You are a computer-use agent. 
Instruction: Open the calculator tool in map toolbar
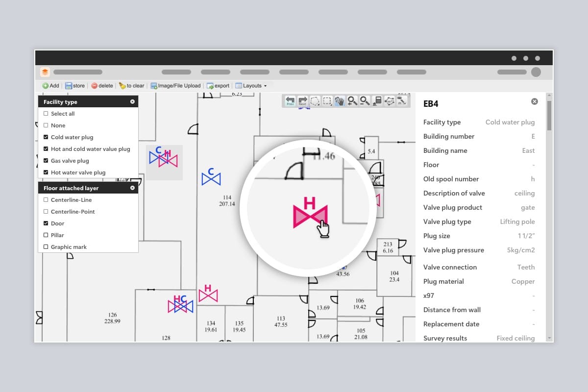[377, 101]
